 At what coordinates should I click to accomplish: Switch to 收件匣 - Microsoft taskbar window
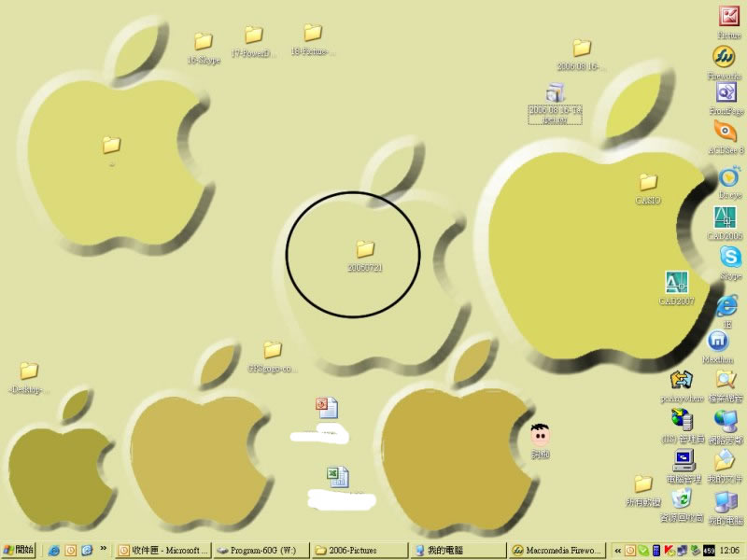tap(162, 551)
